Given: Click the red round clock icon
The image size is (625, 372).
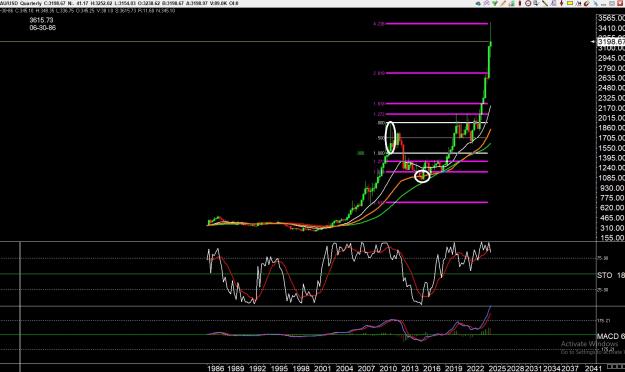Looking at the screenshot, I should (x=528, y=3).
